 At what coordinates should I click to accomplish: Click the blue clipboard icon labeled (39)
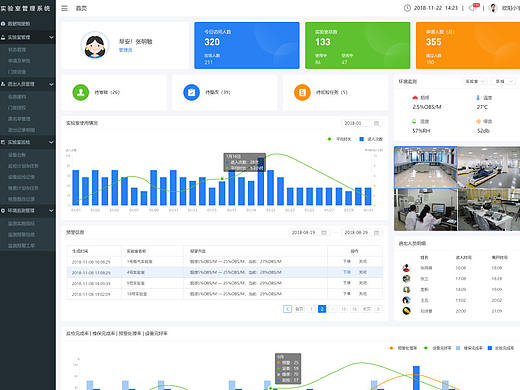point(191,92)
